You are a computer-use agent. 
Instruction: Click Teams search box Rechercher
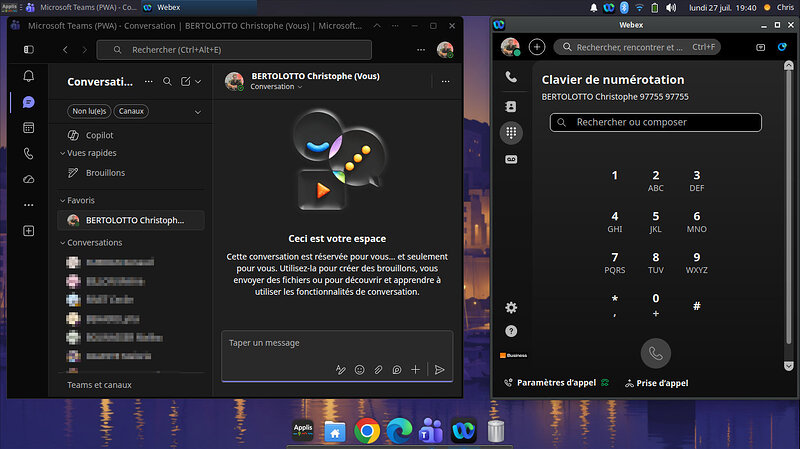pyautogui.click(x=234, y=49)
